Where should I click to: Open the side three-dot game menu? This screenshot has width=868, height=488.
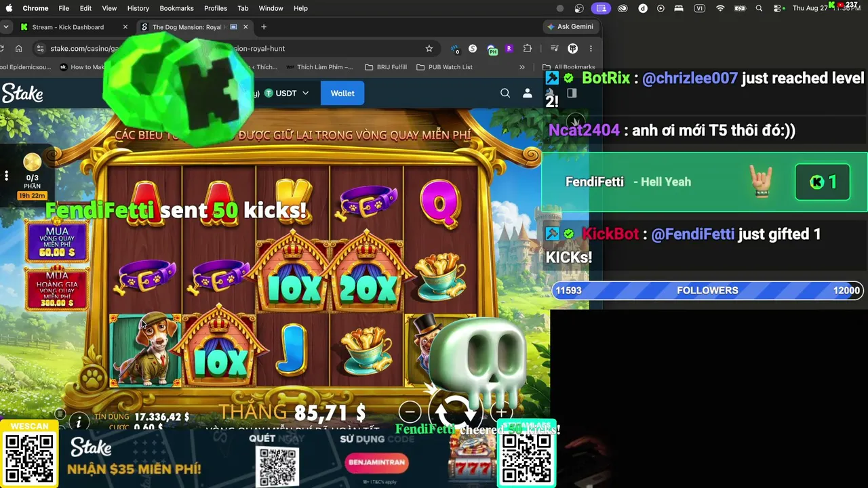[x=6, y=176]
